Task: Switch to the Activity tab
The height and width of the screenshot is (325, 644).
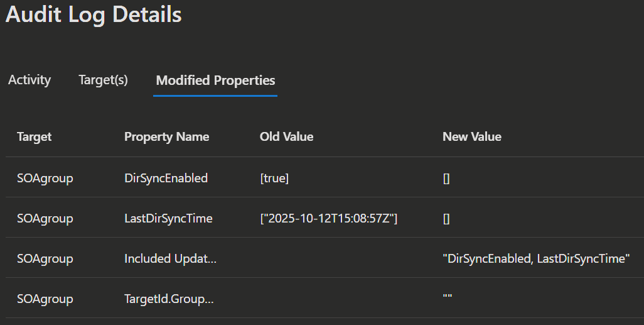Action: coord(30,80)
